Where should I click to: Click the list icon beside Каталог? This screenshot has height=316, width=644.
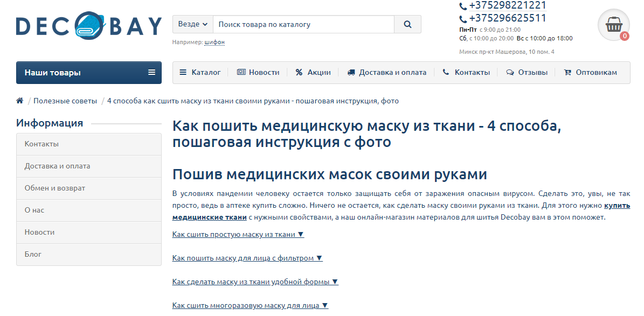183,72
